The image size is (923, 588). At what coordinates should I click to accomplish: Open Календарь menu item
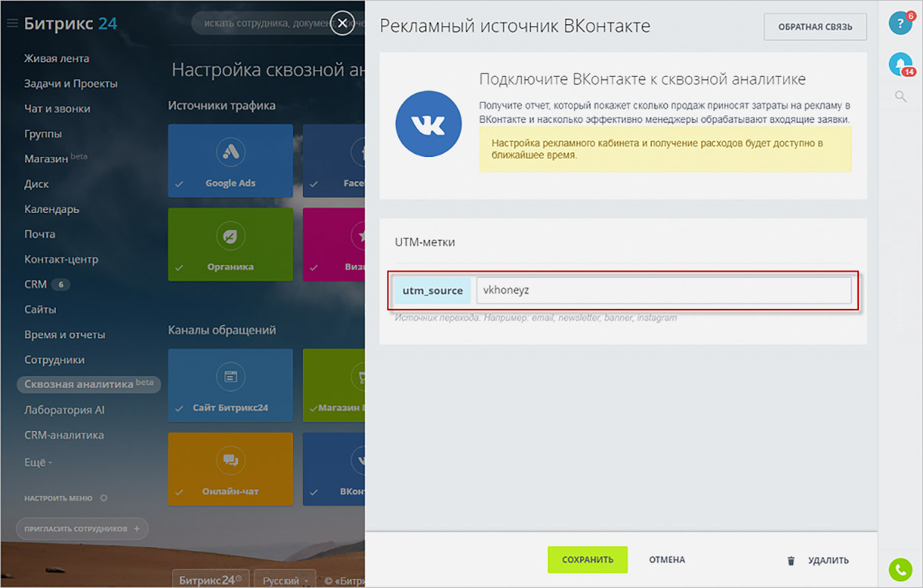click(x=51, y=209)
